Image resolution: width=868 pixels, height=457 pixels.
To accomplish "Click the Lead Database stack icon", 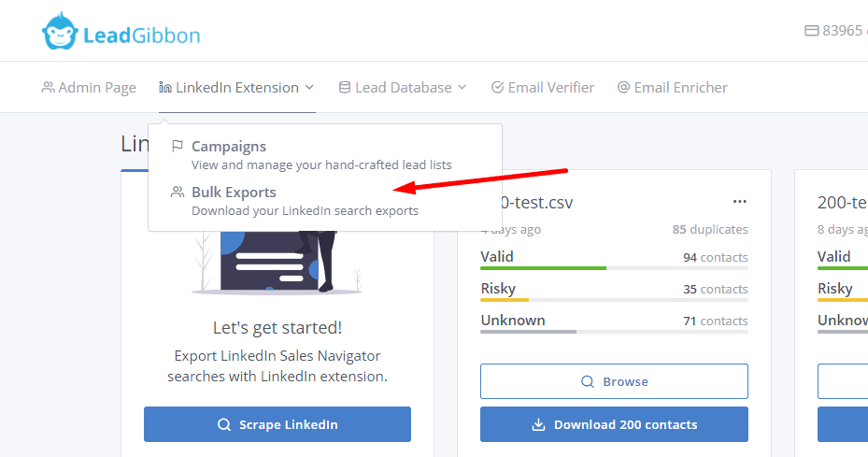I will 345,88.
